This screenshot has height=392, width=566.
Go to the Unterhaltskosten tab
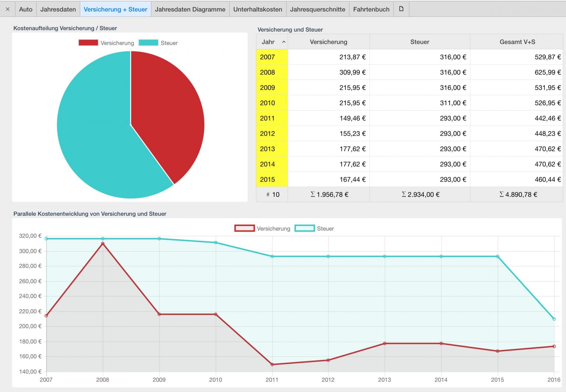click(258, 9)
